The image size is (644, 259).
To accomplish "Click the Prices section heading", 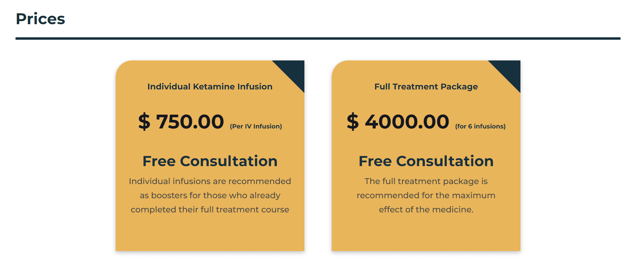I will coord(40,19).
